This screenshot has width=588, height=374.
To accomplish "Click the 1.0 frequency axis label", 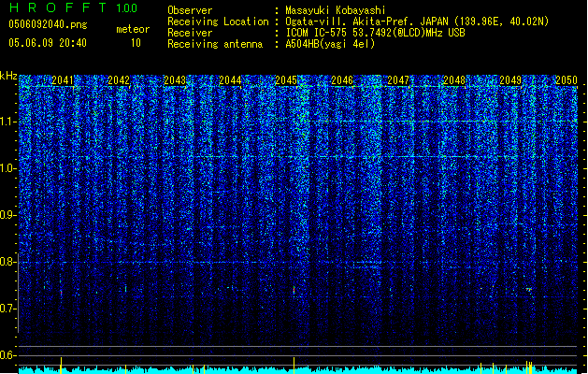I will point(8,168).
